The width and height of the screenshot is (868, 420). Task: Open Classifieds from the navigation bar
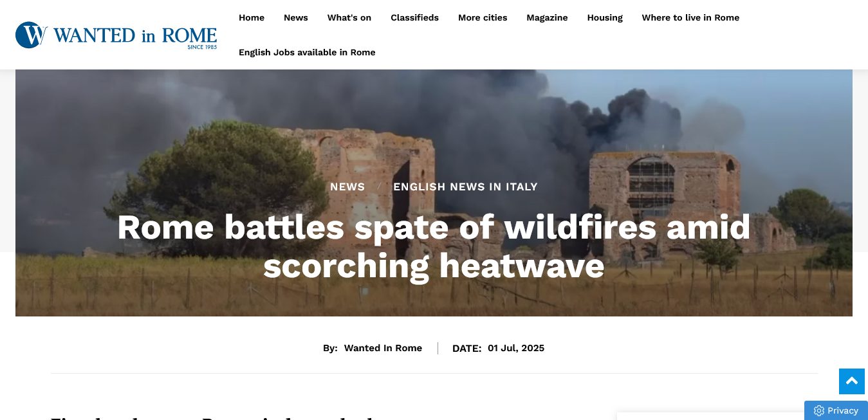(414, 17)
